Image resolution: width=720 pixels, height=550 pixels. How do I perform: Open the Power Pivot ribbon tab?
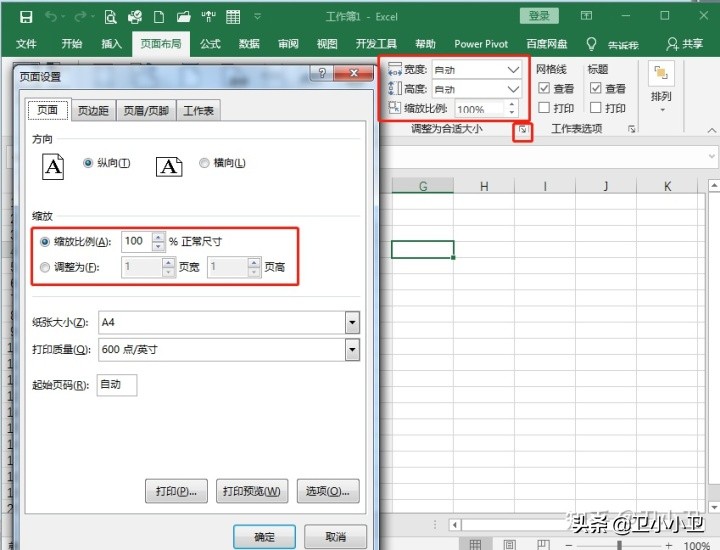pos(481,44)
